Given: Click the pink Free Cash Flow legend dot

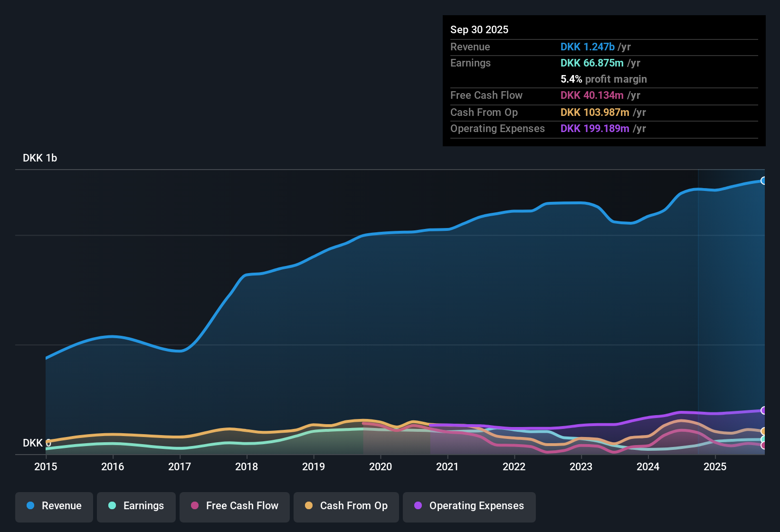Looking at the screenshot, I should (194, 506).
